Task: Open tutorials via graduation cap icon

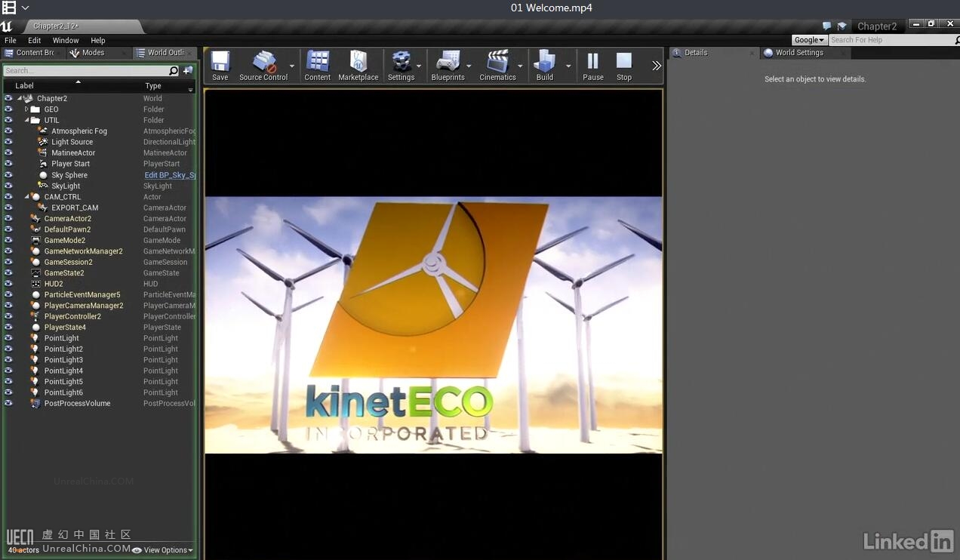Action: coord(842,26)
